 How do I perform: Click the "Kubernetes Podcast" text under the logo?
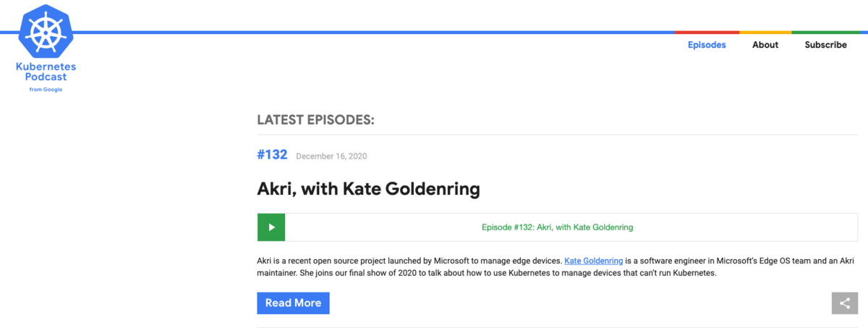46,72
